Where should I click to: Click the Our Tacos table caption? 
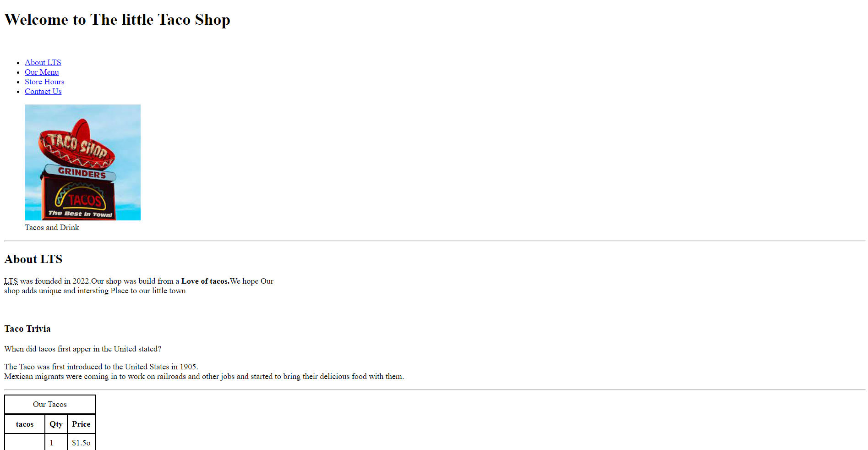pos(50,404)
